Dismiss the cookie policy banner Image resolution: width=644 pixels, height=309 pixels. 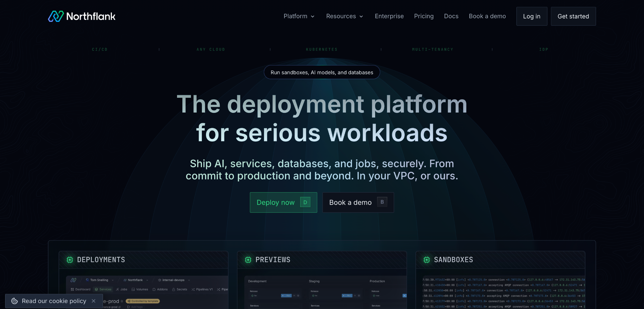94,301
